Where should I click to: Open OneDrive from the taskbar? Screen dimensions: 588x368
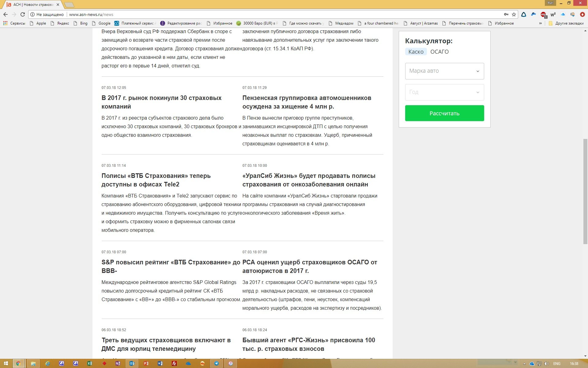(188, 363)
